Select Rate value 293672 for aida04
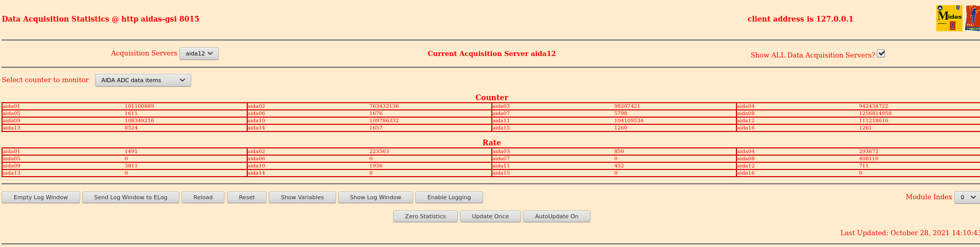This screenshot has height=247, width=980. [869, 151]
